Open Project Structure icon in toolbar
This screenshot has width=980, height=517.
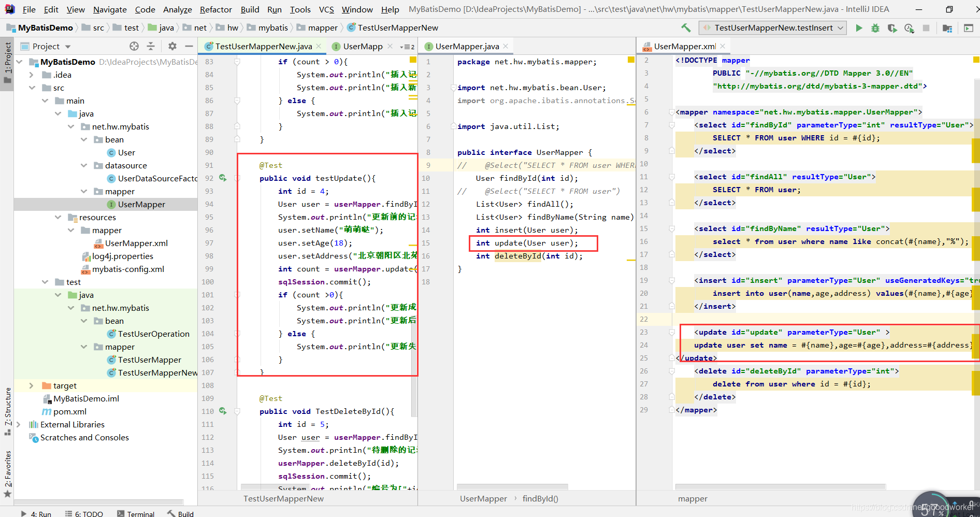[x=947, y=28]
